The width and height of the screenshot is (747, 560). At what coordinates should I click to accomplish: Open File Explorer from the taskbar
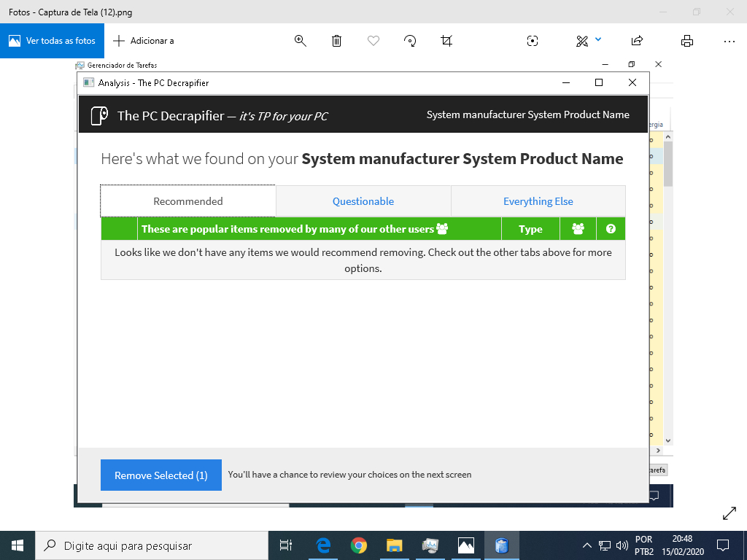[395, 545]
